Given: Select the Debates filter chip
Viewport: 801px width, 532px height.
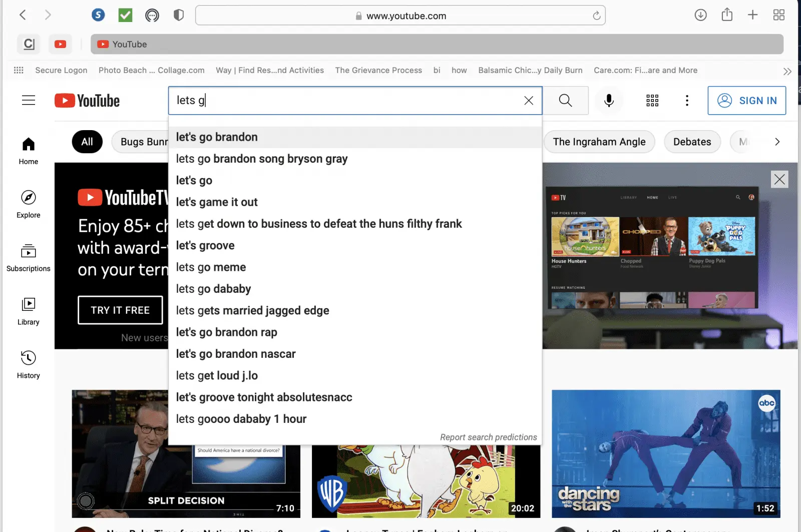Looking at the screenshot, I should (x=692, y=142).
